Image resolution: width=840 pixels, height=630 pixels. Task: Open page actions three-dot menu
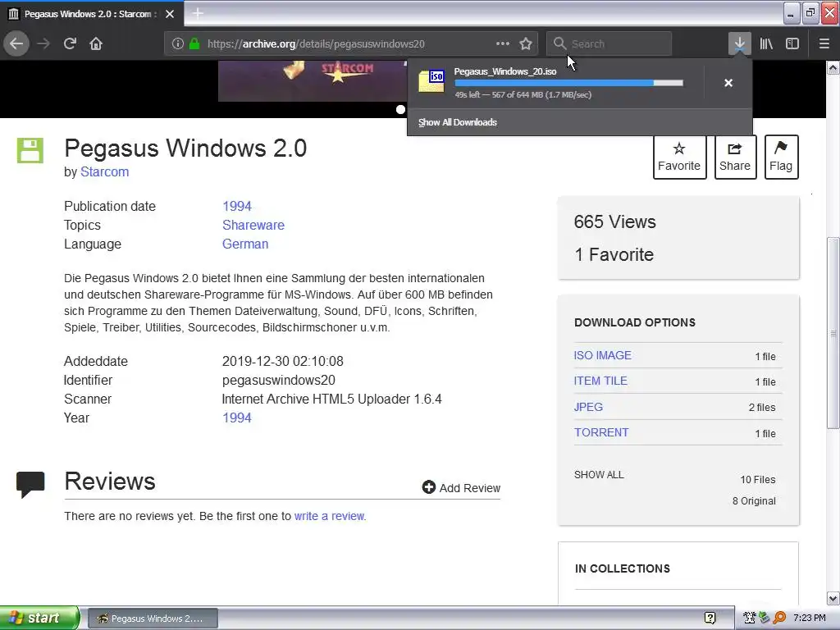point(503,43)
